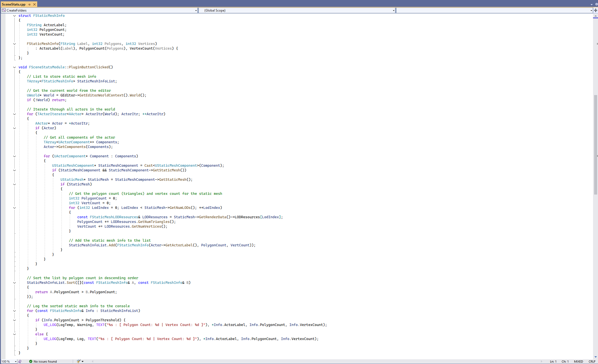Click the '// Log the sorted static mesh' comment
598x364 pixels.
(x=78, y=306)
